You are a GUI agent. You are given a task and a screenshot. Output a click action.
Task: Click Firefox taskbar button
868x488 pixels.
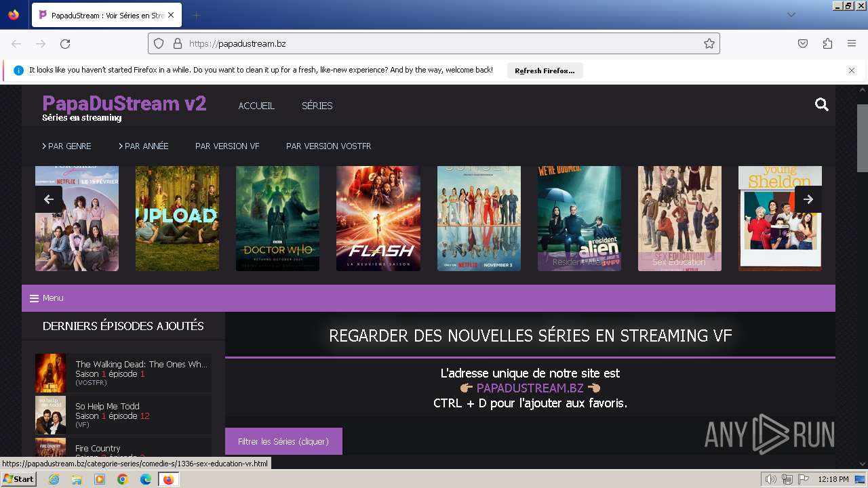pyautogui.click(x=168, y=479)
